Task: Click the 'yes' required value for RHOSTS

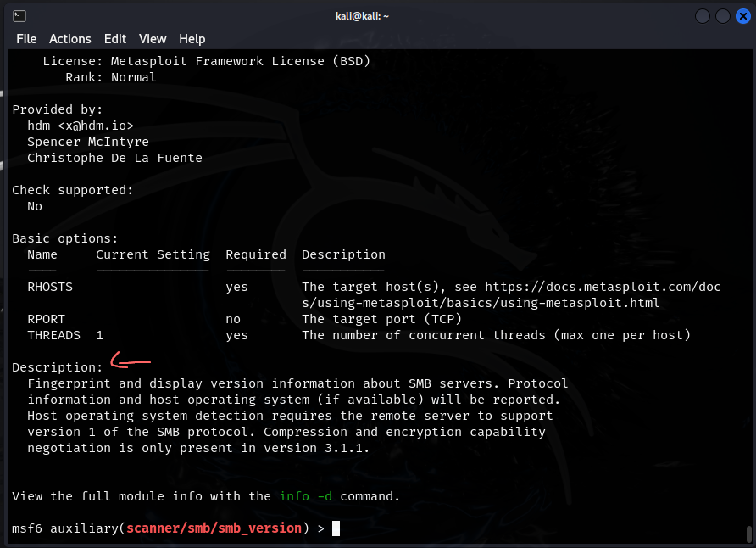Action: tap(236, 288)
